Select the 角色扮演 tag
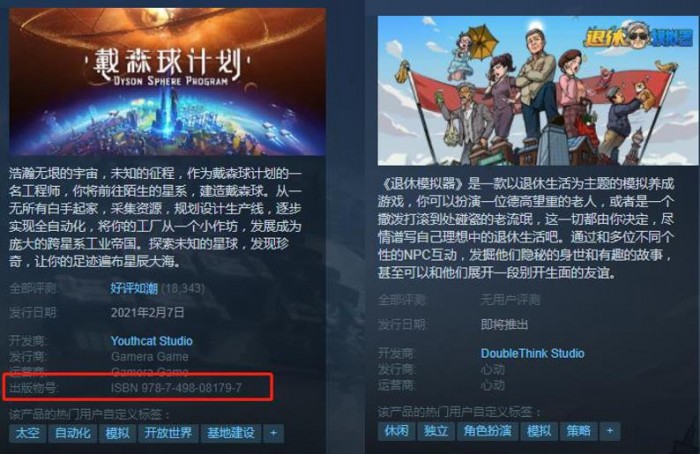The height and width of the screenshot is (454, 700). click(x=487, y=431)
